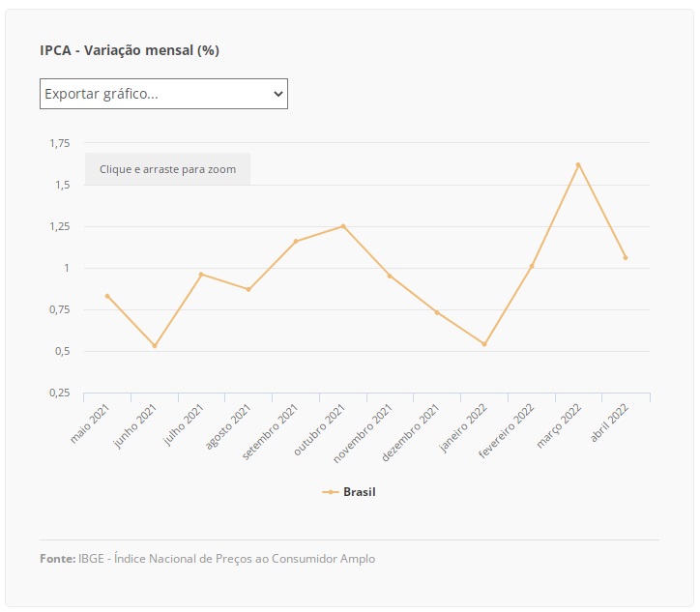Toggle the Brasil series legend label

coord(359,492)
